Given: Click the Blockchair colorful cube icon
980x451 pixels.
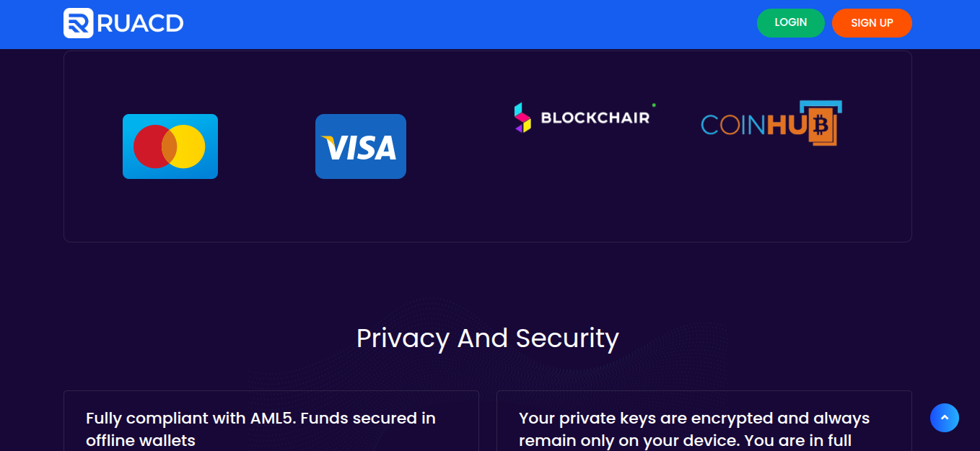Looking at the screenshot, I should pos(522,118).
